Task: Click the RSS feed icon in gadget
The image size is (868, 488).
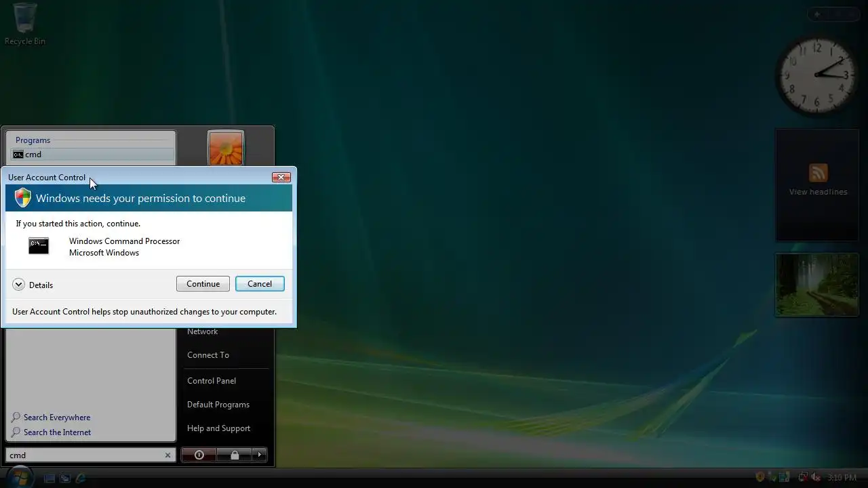Action: (x=818, y=172)
